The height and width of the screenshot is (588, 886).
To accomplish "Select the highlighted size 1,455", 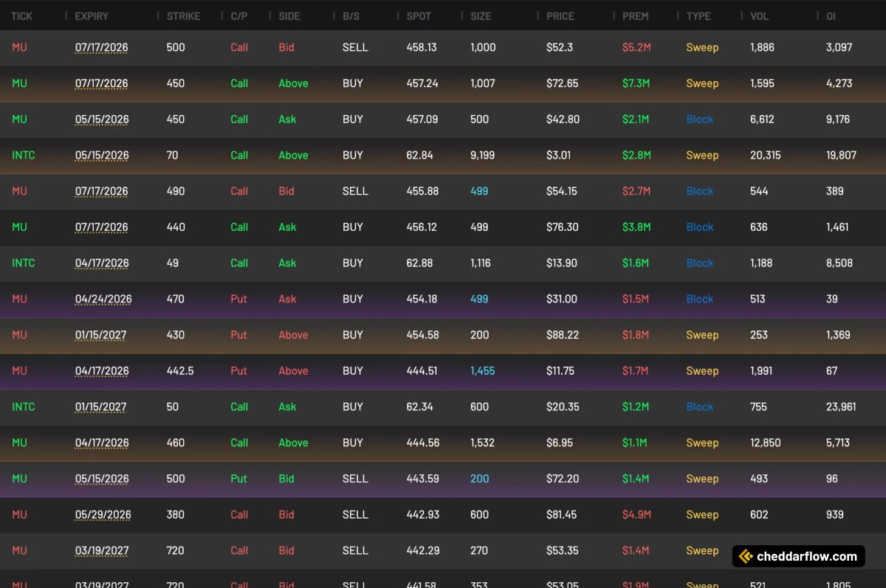I will [x=483, y=371].
